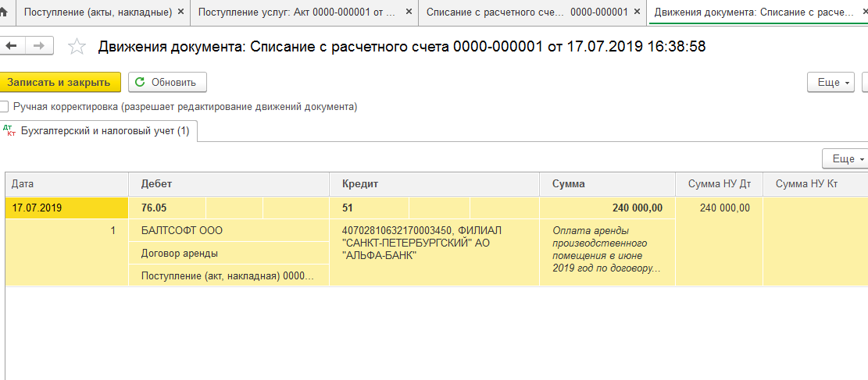Add document to favorites with star
Viewport: 868px width, 380px height.
[77, 47]
